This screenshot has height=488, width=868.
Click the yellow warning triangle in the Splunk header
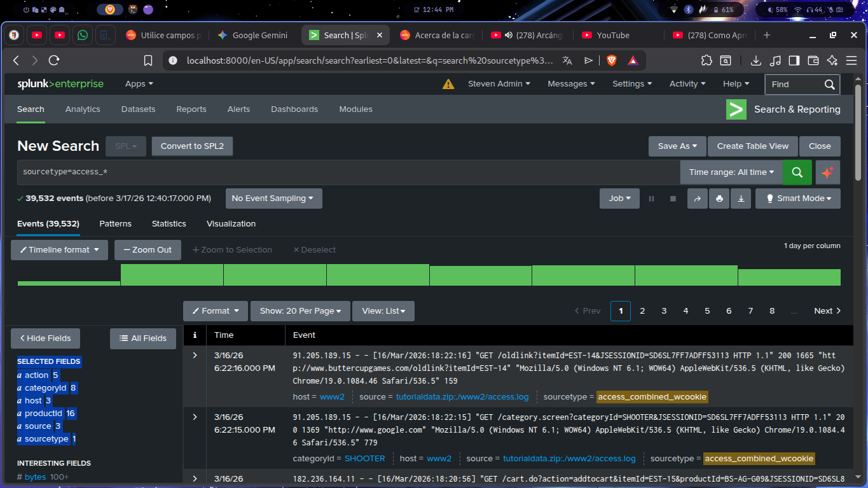click(x=448, y=84)
